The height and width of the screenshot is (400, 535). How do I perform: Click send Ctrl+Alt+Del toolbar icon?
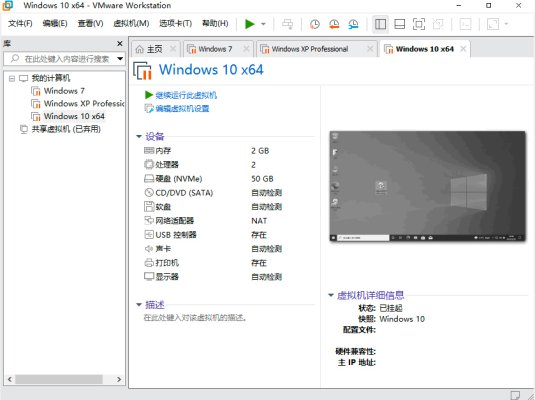click(x=287, y=24)
